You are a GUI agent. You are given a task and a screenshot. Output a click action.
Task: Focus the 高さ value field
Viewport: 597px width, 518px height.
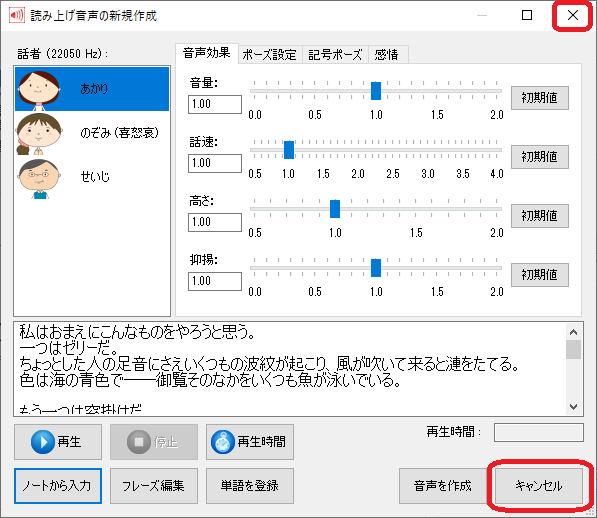point(215,222)
